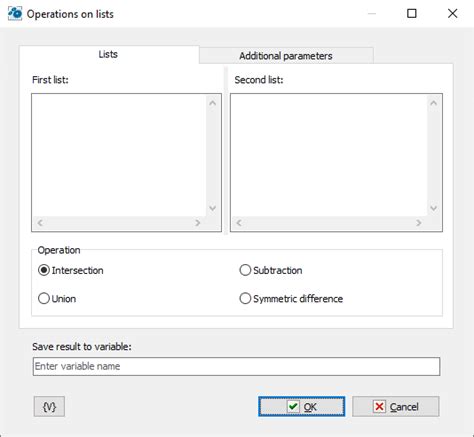474x437 pixels.
Task: Click First list scroll right arrow
Action: 198,223
